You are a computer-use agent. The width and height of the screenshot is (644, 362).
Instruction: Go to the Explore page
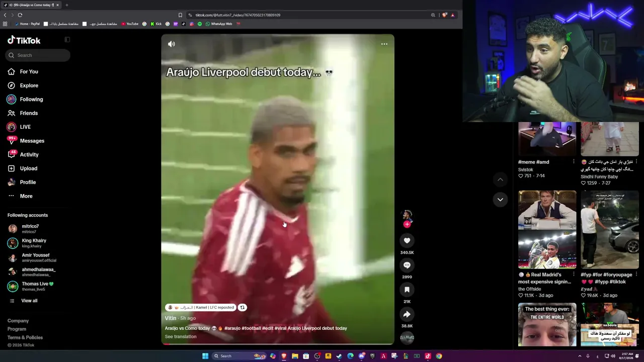click(29, 85)
